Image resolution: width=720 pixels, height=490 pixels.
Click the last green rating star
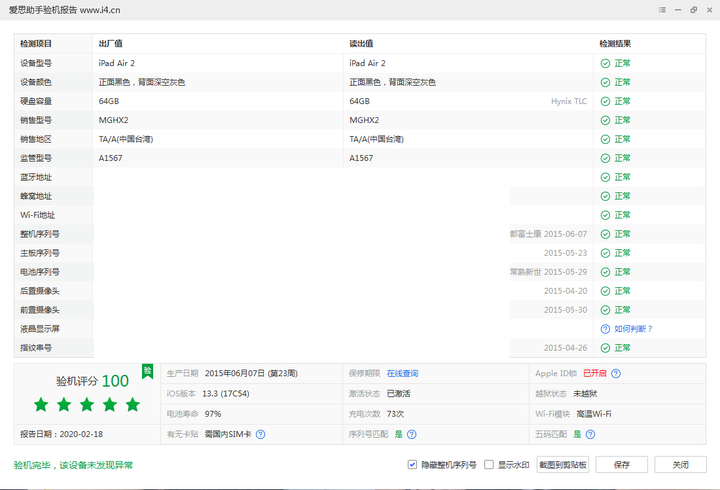[133, 405]
